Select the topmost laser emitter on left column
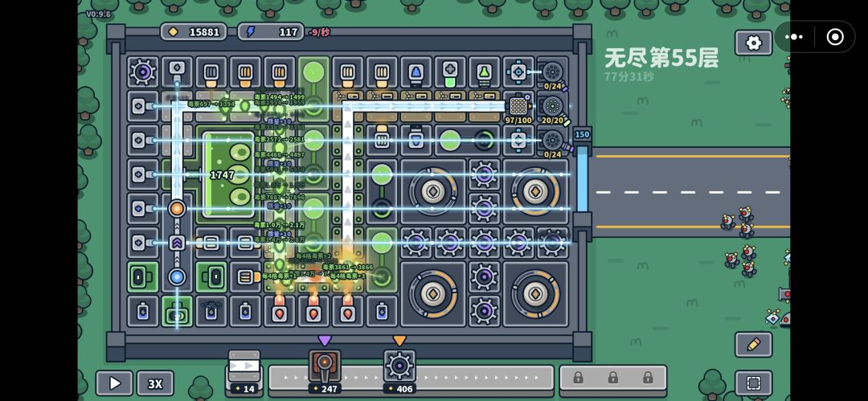Image resolution: width=868 pixels, height=401 pixels. click(x=143, y=106)
